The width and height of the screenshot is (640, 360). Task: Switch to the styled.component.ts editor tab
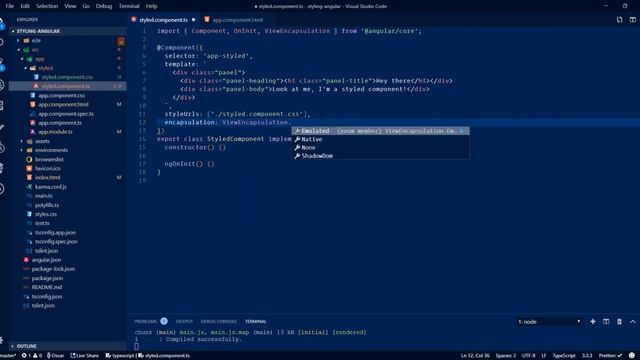pos(163,20)
